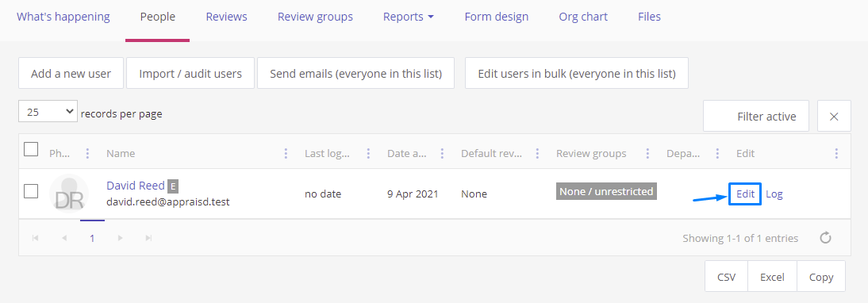Click the 'no date' last login cell
Screen dimensions: 868x303
(x=323, y=194)
